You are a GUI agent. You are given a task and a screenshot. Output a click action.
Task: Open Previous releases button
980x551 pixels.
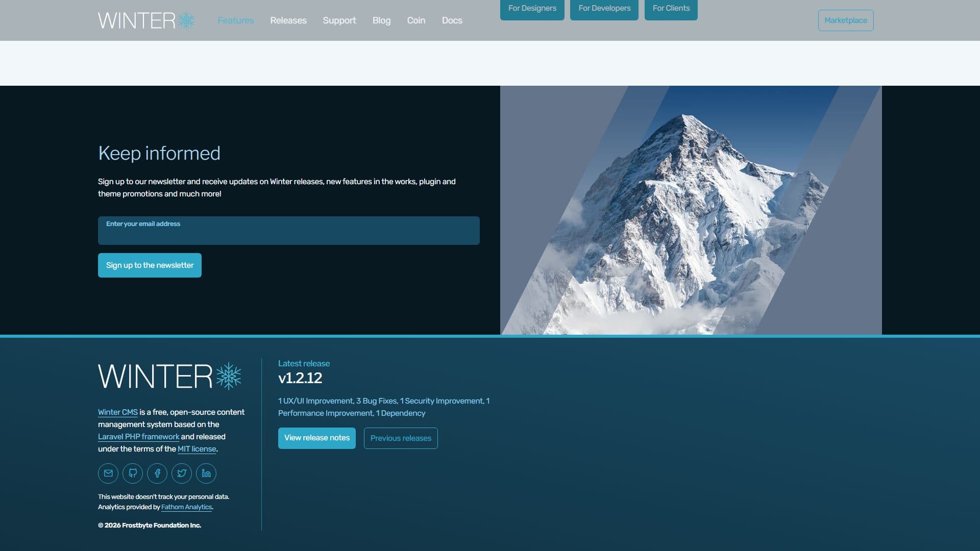pyautogui.click(x=401, y=438)
